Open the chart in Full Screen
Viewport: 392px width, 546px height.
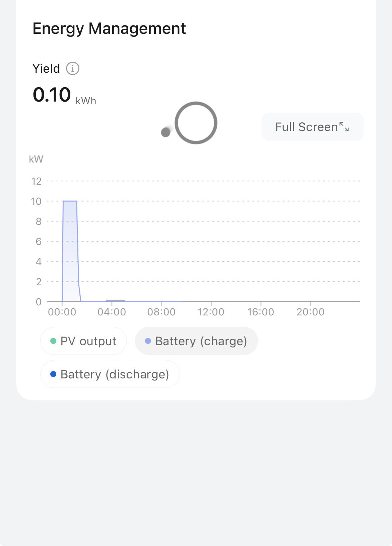[312, 127]
